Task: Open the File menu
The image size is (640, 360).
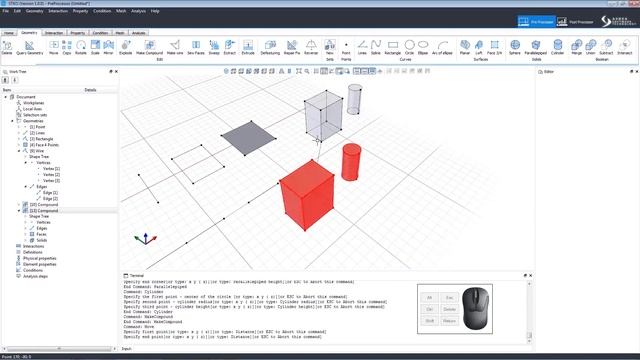Action: [x=5, y=11]
